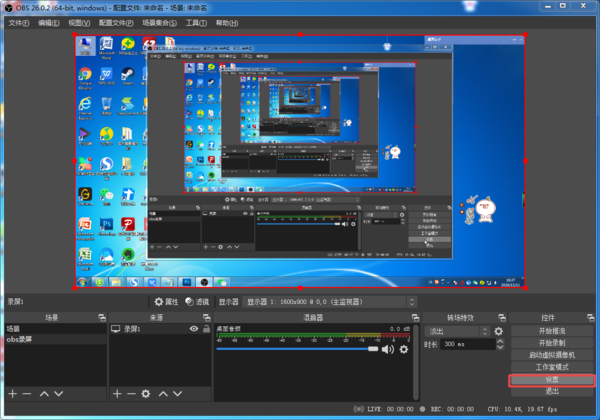This screenshot has height=420, width=600.
Task: Select the obs录屏 scene in the list
Action: [22, 339]
